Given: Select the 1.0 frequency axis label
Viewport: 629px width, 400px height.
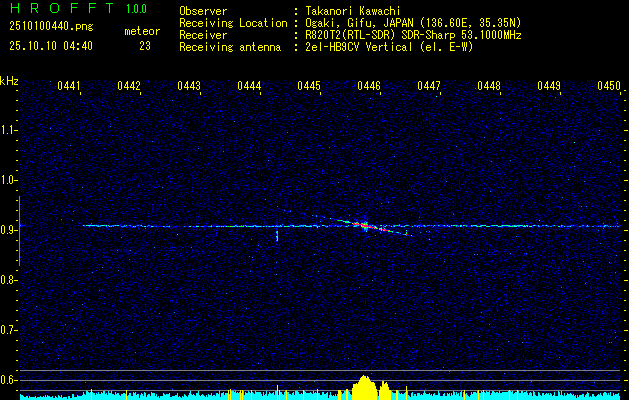Looking at the screenshot, I should pyautogui.click(x=9, y=180).
